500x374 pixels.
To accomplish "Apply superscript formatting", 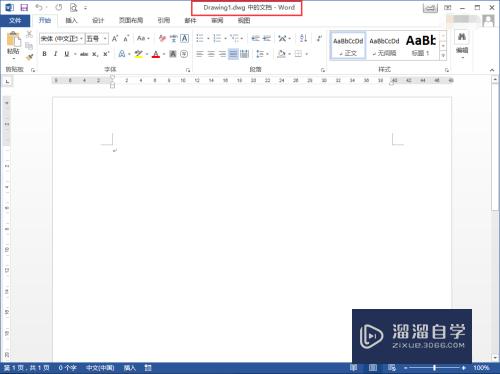I will [106, 54].
